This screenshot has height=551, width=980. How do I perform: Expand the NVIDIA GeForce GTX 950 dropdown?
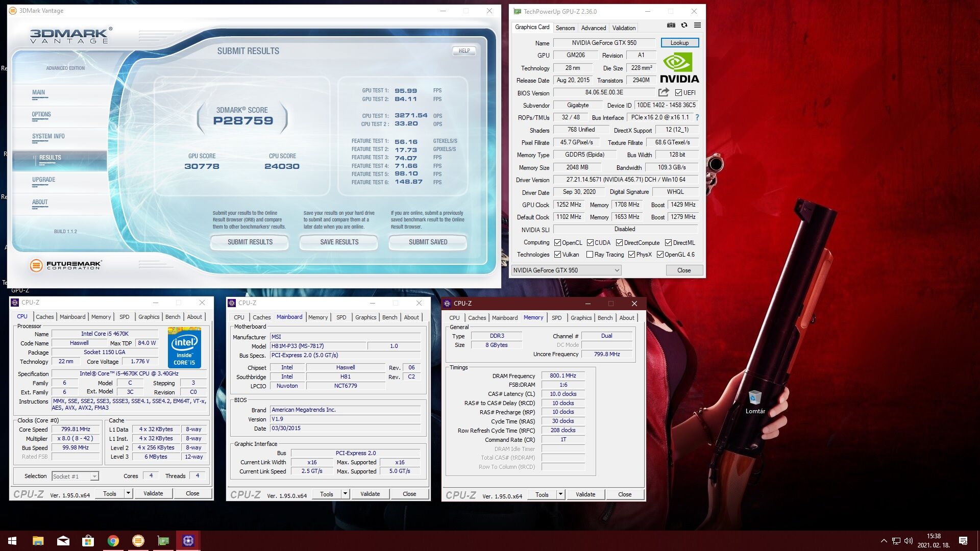pos(617,270)
